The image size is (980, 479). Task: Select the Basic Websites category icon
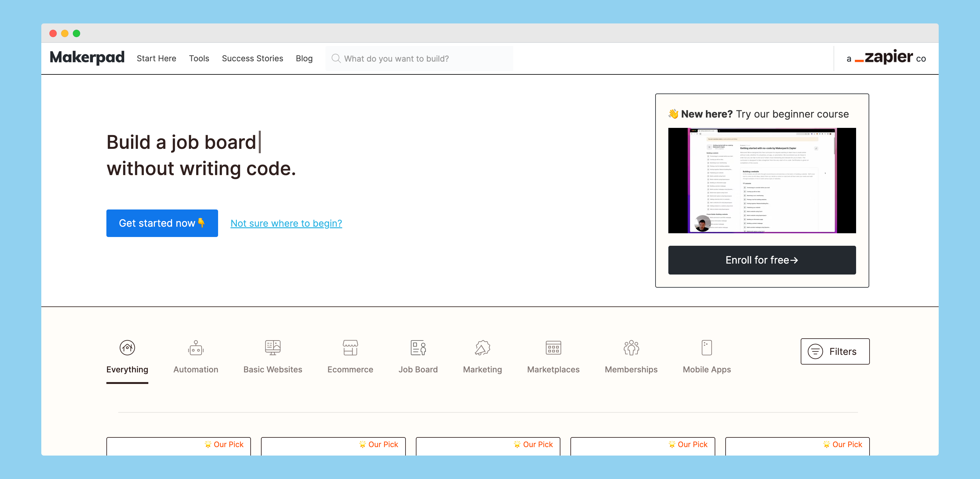pos(273,347)
